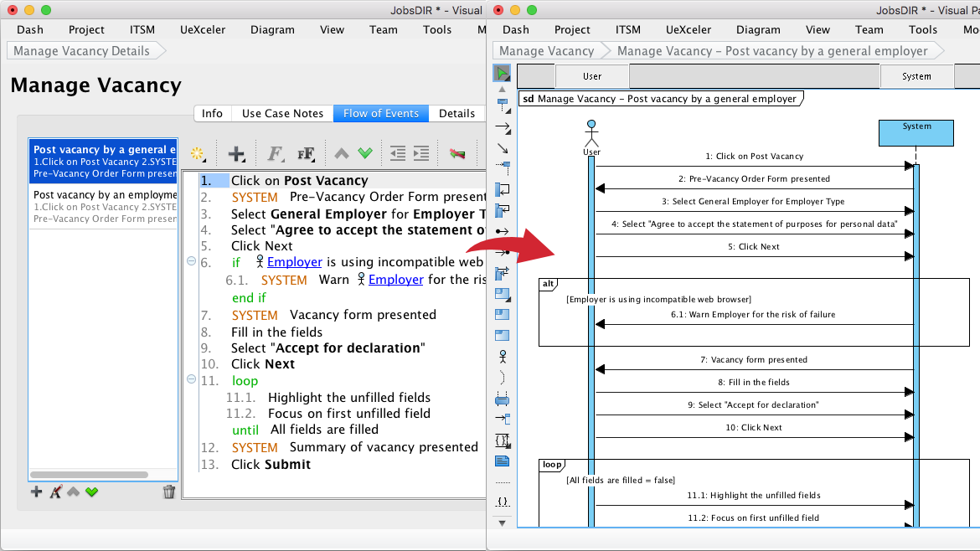The image size is (980, 551).
Task: Click the green check confirm icon
Action: pyautogui.click(x=365, y=153)
